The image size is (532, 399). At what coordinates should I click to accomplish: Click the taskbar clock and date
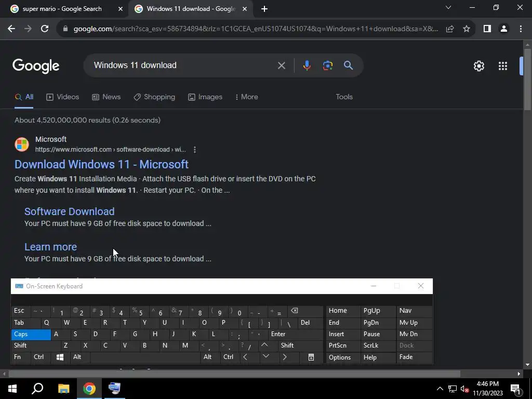coord(487,389)
